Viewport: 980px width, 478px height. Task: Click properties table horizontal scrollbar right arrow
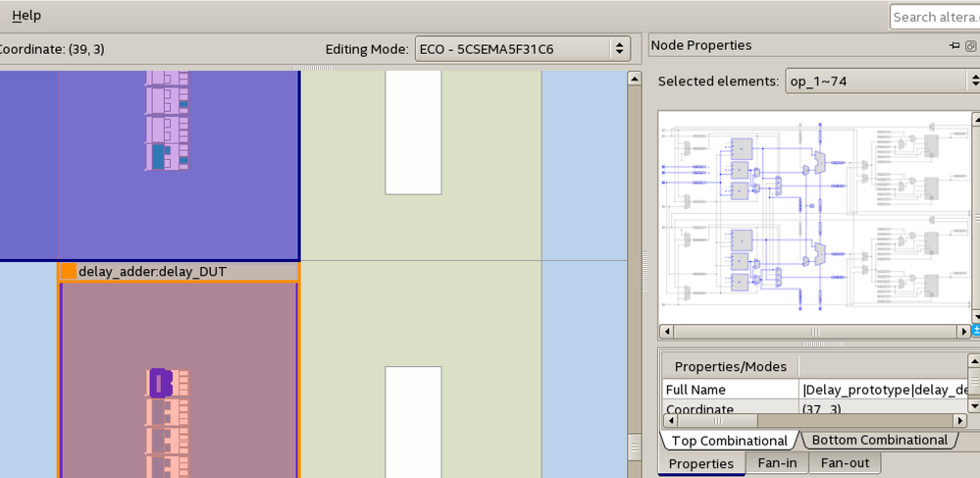tap(960, 420)
